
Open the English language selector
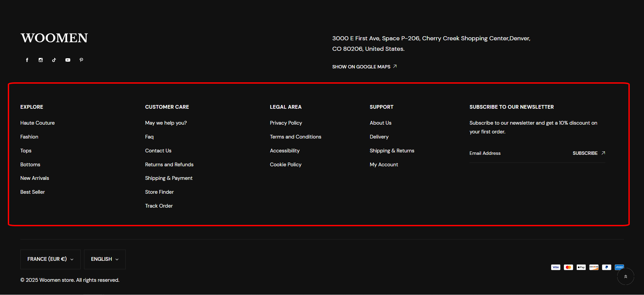point(105,259)
